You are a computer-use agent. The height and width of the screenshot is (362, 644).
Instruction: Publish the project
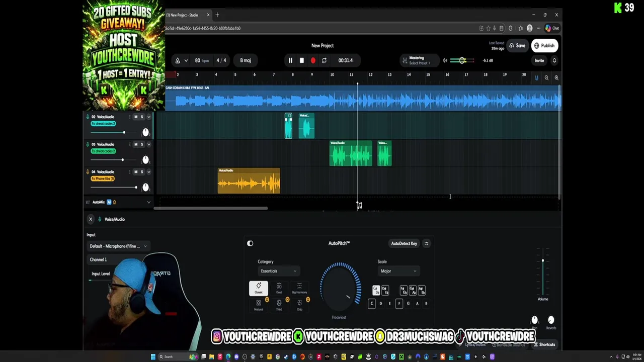tap(544, 46)
